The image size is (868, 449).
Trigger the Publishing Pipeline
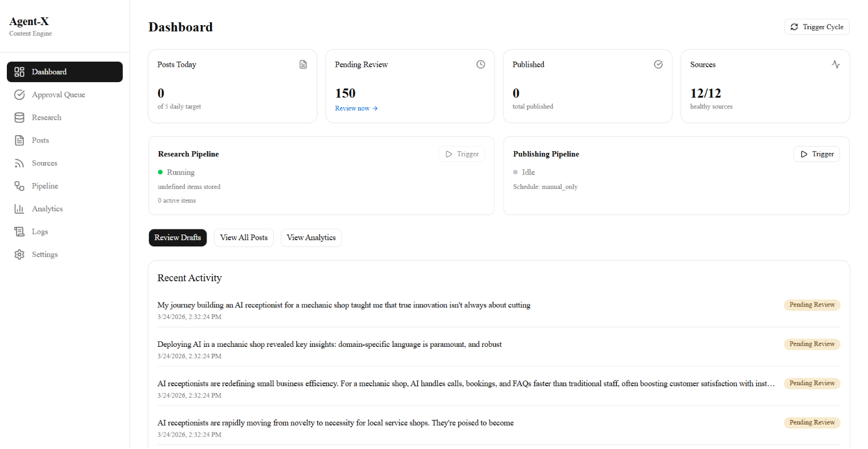point(817,154)
